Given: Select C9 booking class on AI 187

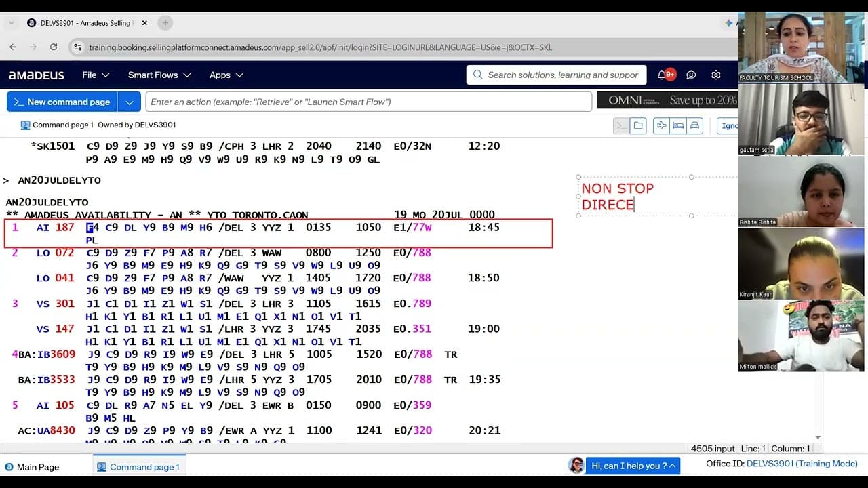Looking at the screenshot, I should click(x=111, y=228).
